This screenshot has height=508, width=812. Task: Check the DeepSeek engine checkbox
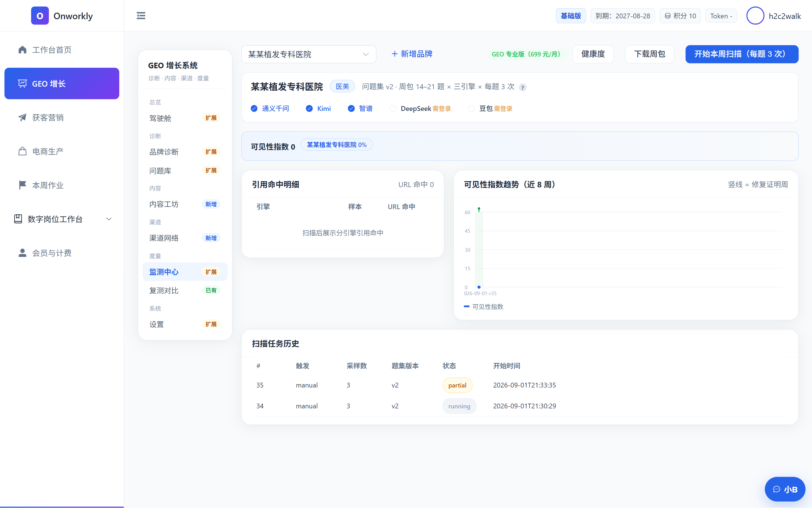393,109
